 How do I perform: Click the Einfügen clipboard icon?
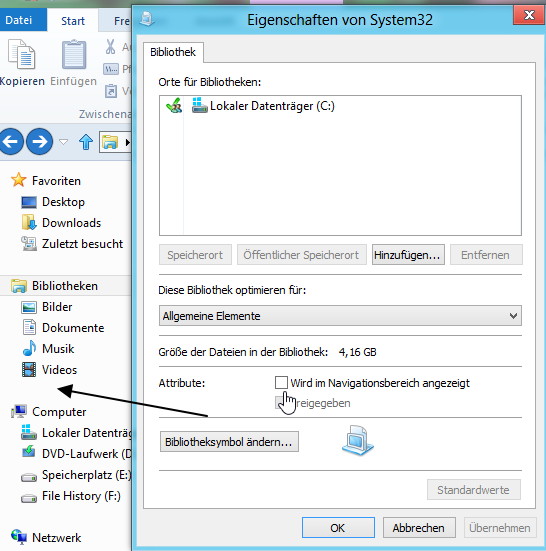[x=74, y=54]
